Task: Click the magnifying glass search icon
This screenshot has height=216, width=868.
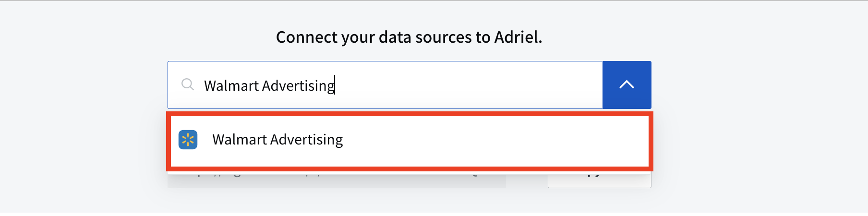Action: tap(187, 85)
